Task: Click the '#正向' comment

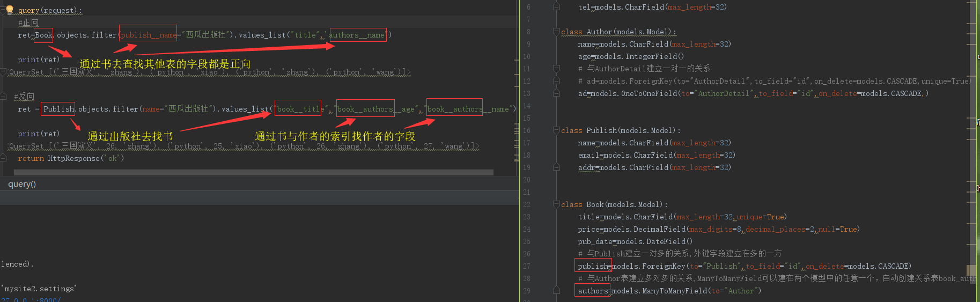Action: (28, 23)
